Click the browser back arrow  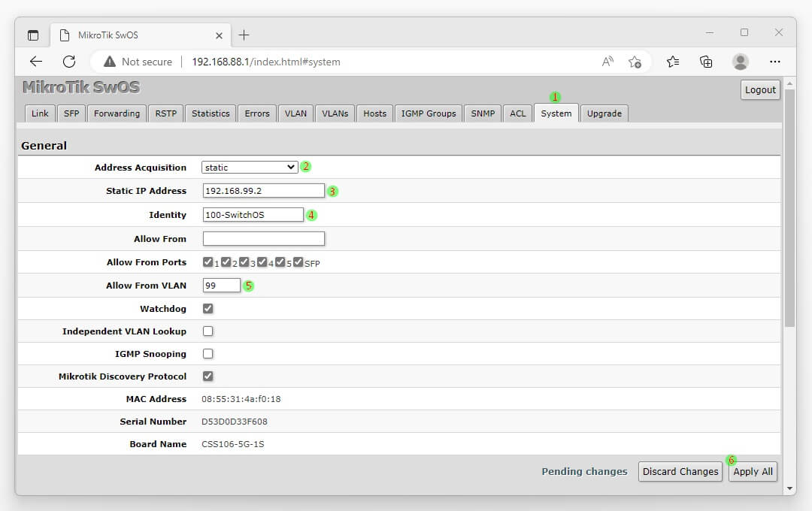click(36, 62)
